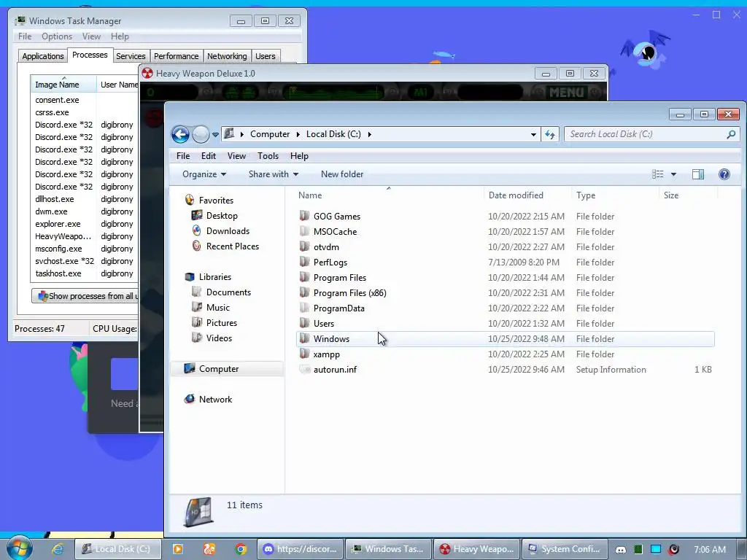Select the otvdm folder icon
The height and width of the screenshot is (560, 747).
(x=304, y=246)
